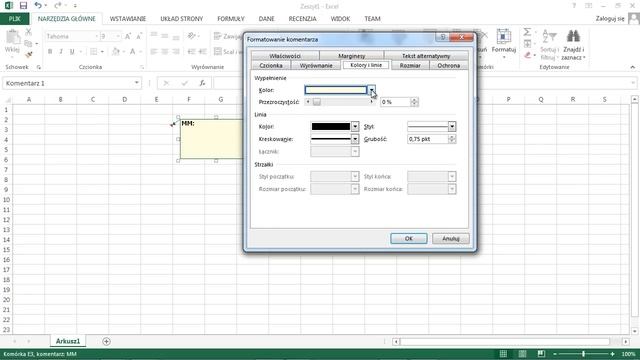Viewport: 640px width, 360px height.
Task: Switch to the Ochrona tab
Action: coord(449,65)
